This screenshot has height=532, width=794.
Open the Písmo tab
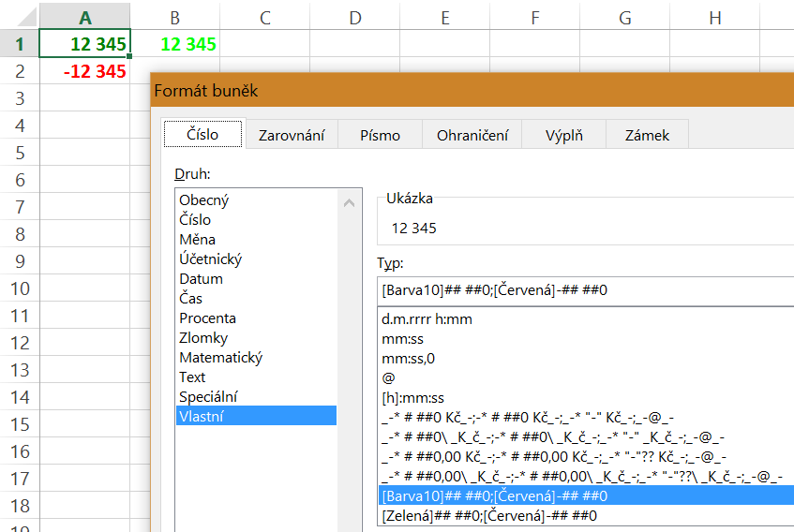pyautogui.click(x=380, y=135)
